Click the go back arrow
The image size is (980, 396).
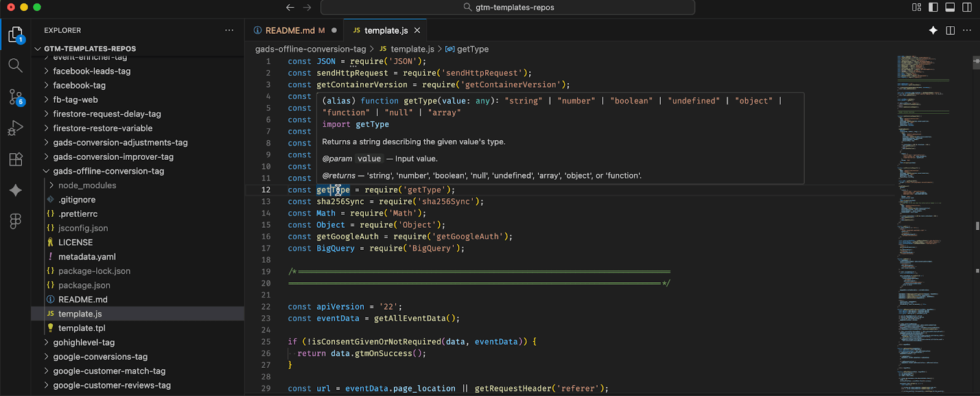click(x=290, y=7)
